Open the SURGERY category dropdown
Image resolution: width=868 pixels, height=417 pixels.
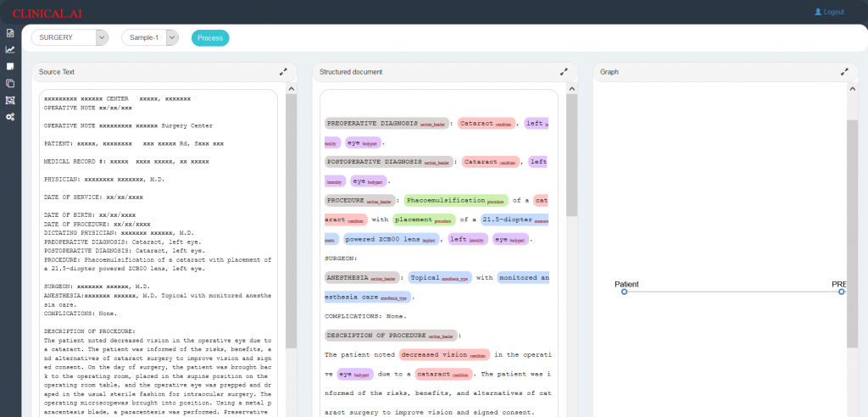pyautogui.click(x=70, y=37)
